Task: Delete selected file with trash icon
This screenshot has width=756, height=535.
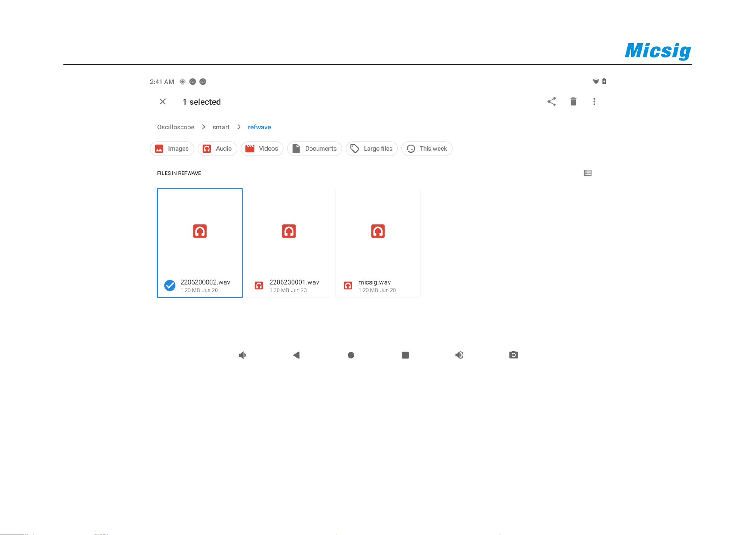Action: 573,101
